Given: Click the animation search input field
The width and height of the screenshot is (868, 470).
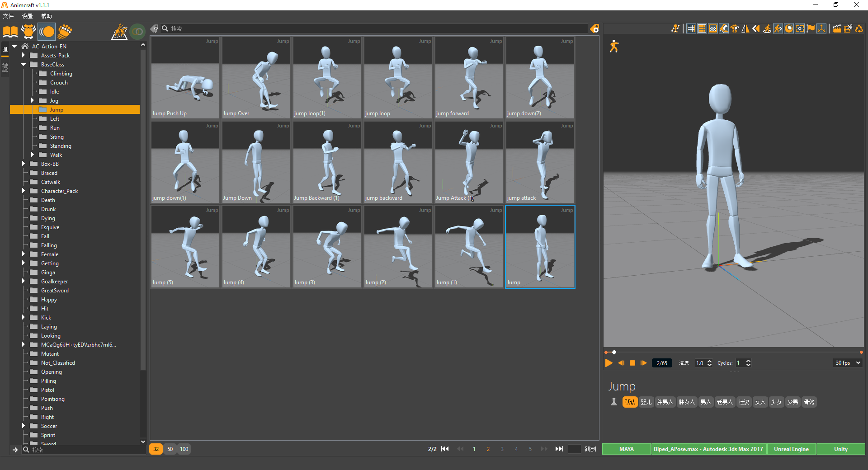Looking at the screenshot, I should [x=374, y=28].
